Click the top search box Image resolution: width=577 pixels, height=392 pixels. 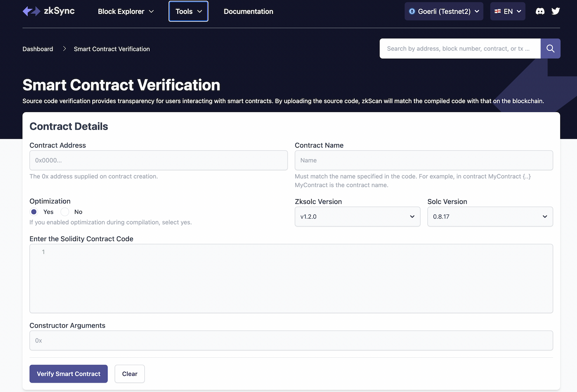coord(460,49)
